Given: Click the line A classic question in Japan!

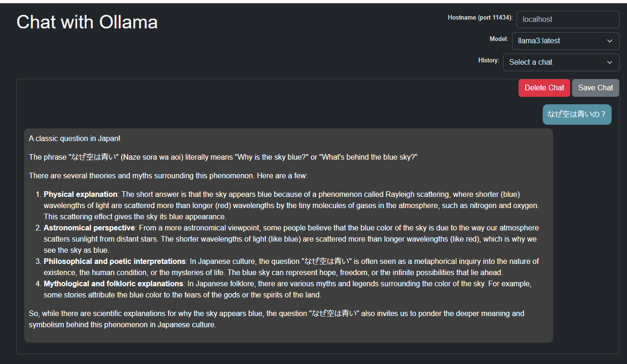Looking at the screenshot, I should coord(75,138).
